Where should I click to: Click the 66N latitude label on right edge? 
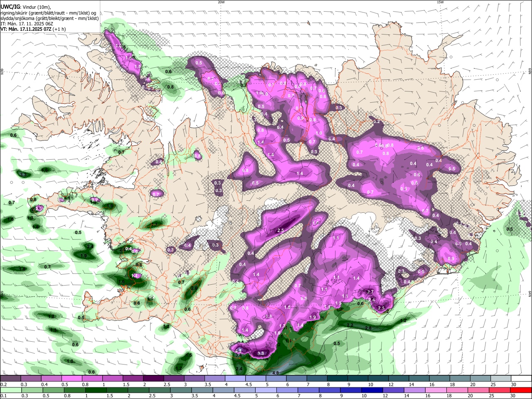[530, 72]
